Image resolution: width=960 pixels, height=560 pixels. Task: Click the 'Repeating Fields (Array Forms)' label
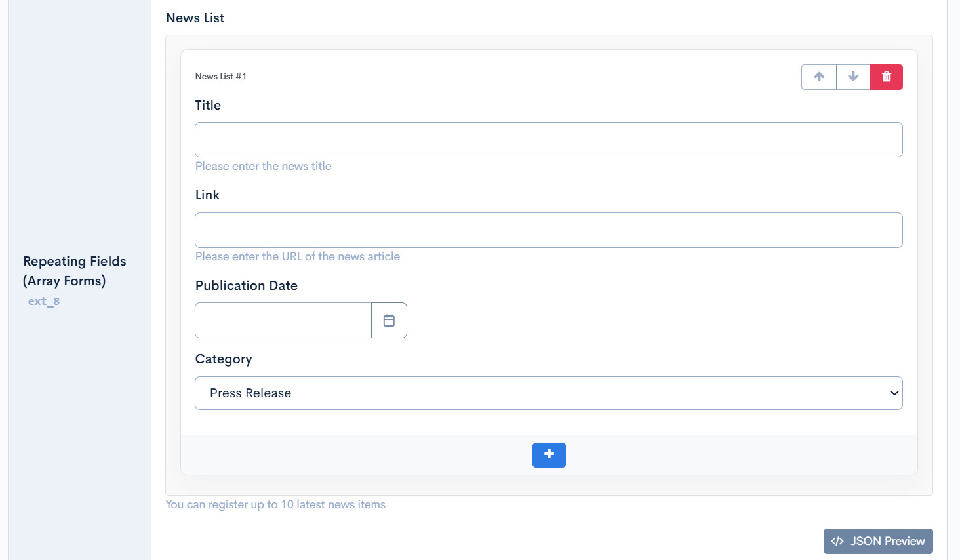(74, 271)
